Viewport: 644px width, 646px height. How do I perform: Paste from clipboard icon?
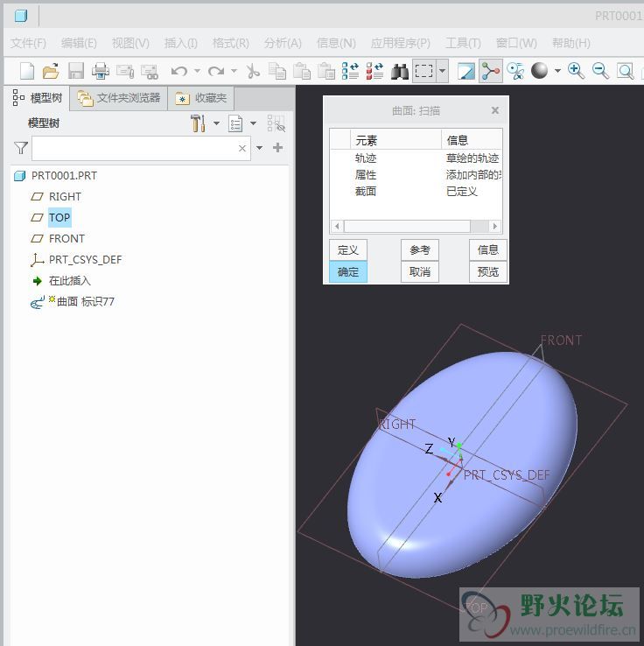(302, 71)
